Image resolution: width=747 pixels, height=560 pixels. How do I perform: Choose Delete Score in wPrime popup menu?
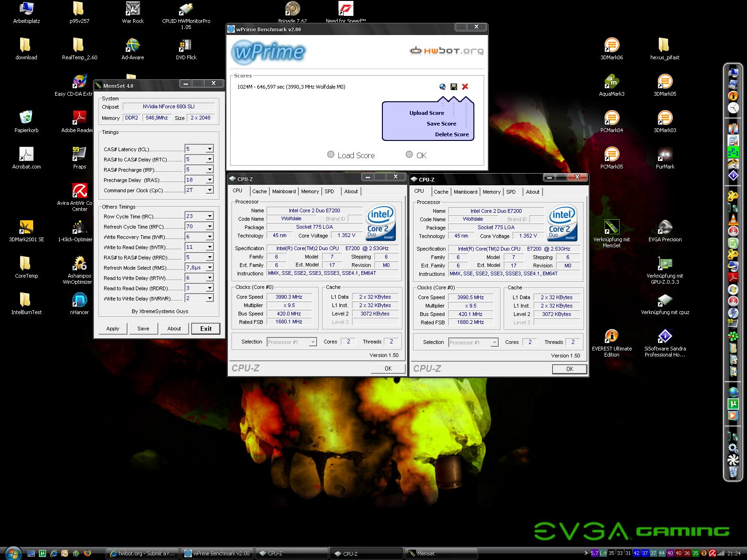point(451,134)
